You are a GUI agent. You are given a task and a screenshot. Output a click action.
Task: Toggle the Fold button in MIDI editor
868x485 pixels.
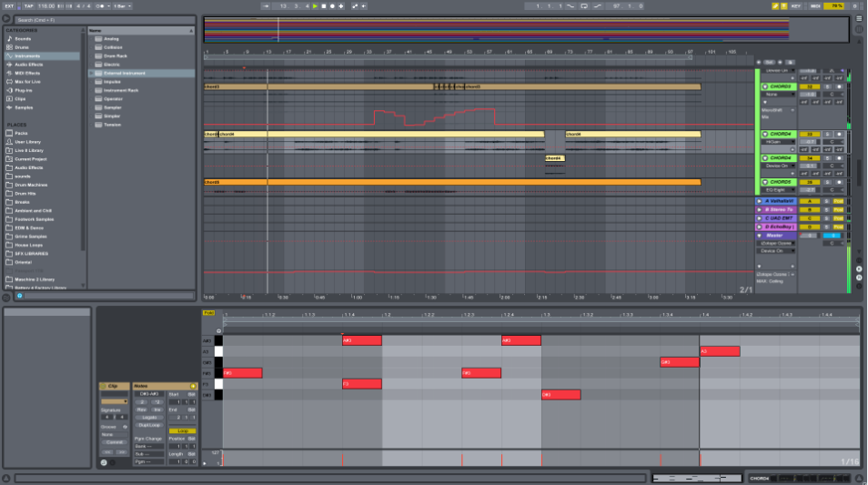208,313
